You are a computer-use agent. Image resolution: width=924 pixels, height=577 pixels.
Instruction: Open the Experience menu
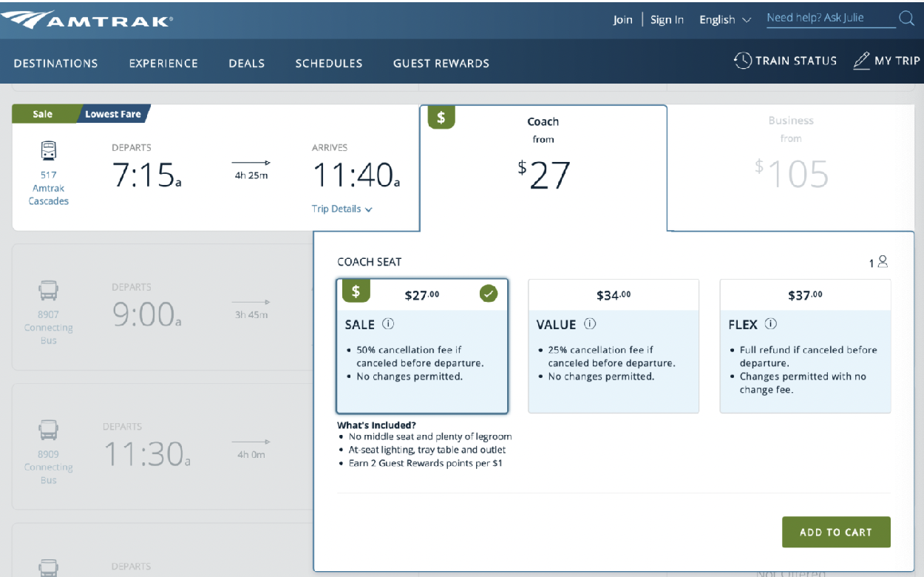[163, 64]
